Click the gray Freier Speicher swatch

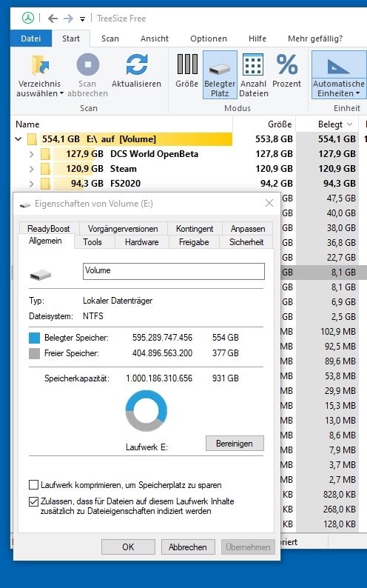tap(35, 354)
